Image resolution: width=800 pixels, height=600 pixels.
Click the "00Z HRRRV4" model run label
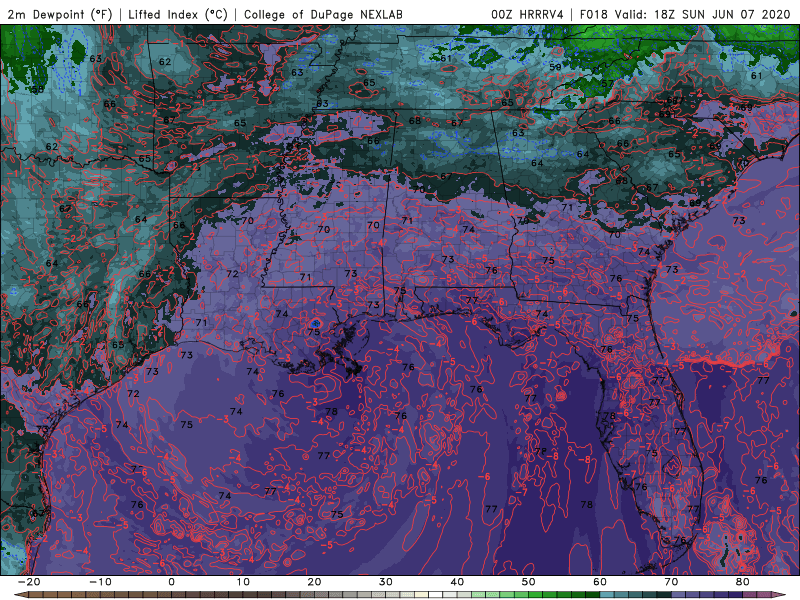point(528,14)
